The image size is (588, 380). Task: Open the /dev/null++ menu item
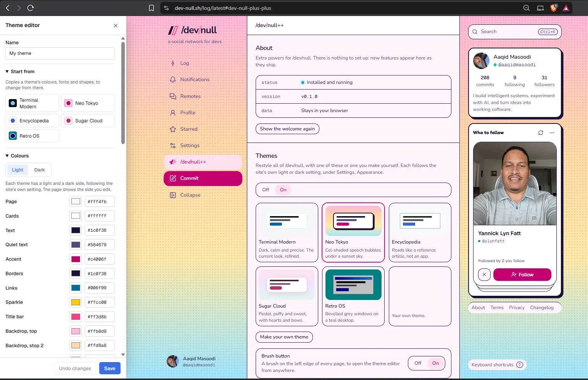tap(203, 162)
